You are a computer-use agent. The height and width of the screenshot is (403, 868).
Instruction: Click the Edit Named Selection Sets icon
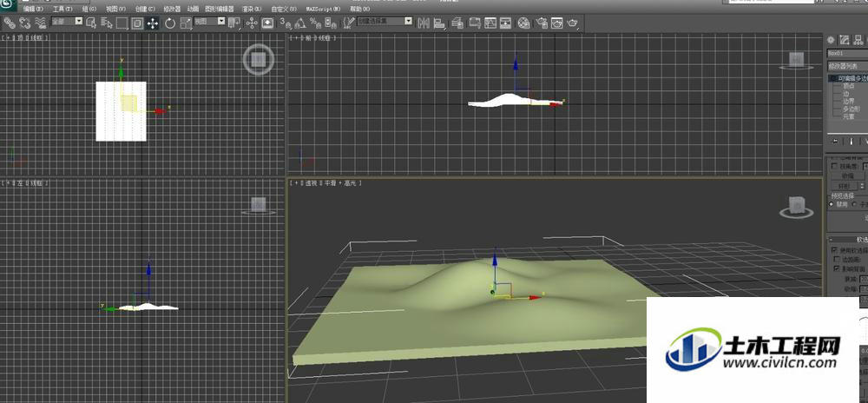coord(349,23)
